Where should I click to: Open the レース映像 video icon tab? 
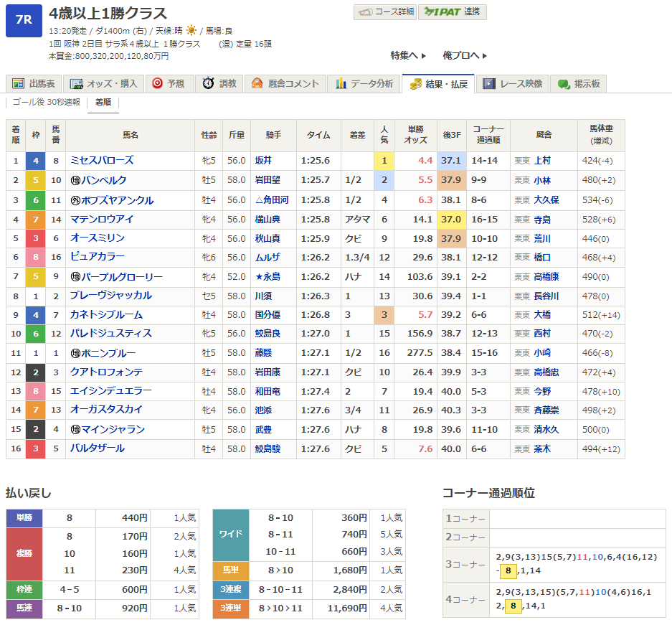pos(512,84)
